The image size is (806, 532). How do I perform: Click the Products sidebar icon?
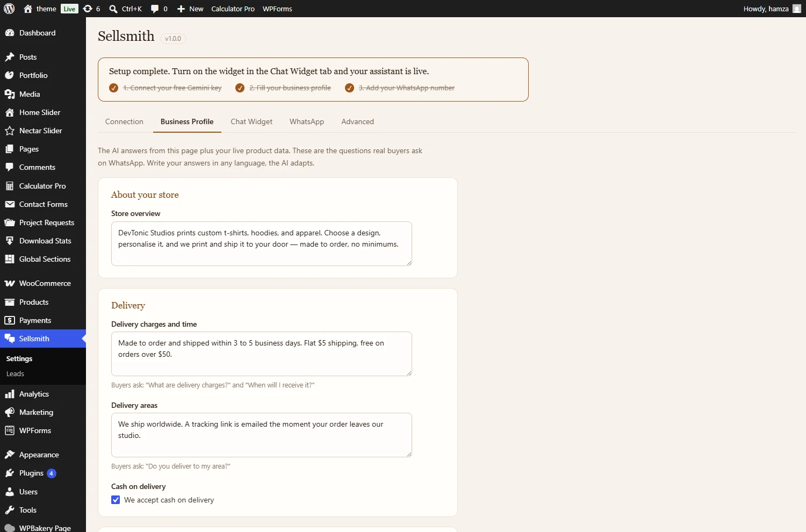pos(10,302)
